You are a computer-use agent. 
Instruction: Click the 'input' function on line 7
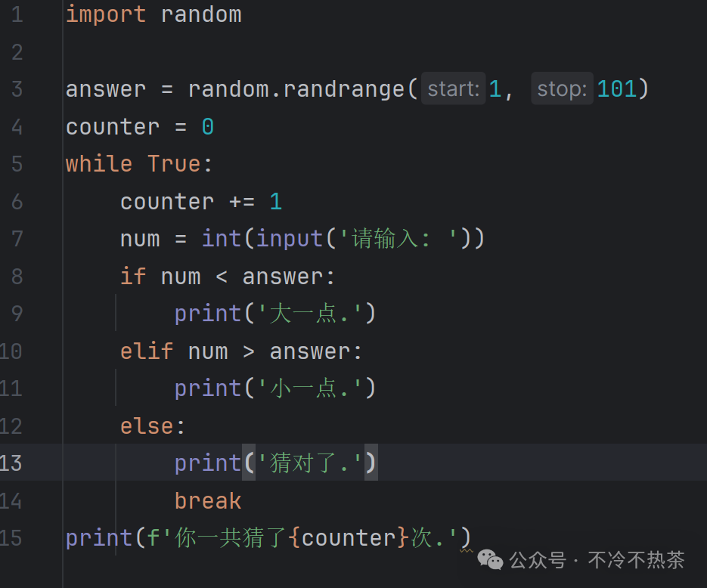(x=290, y=238)
